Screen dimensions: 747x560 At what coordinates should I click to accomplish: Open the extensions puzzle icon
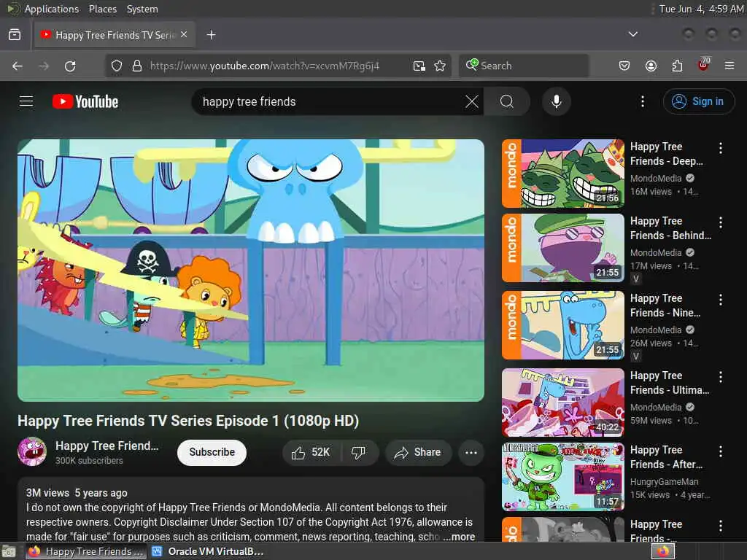[x=677, y=66]
